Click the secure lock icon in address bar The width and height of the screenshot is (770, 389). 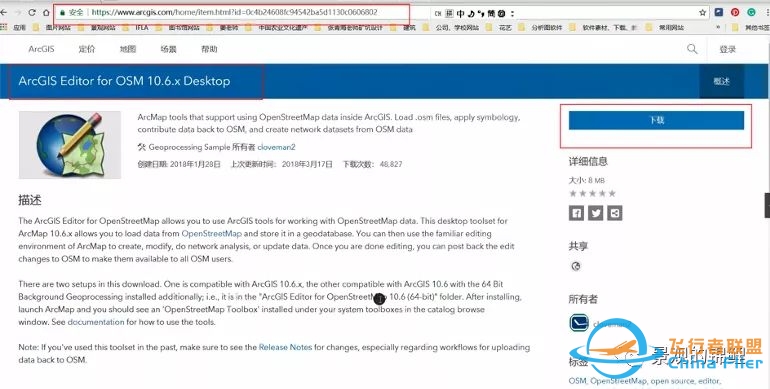pos(62,12)
